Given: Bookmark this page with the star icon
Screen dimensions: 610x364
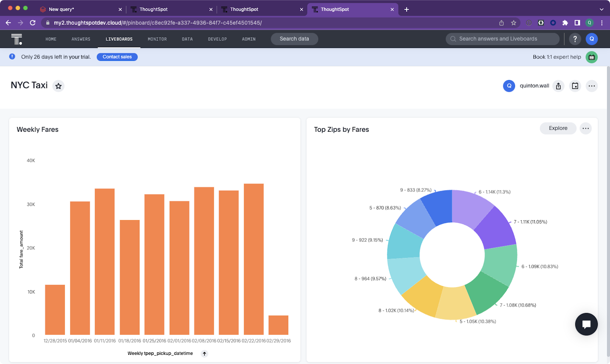Looking at the screenshot, I should (514, 23).
